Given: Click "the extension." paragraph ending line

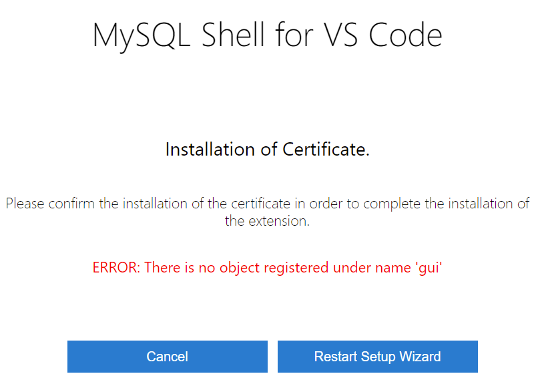Looking at the screenshot, I should point(268,221).
